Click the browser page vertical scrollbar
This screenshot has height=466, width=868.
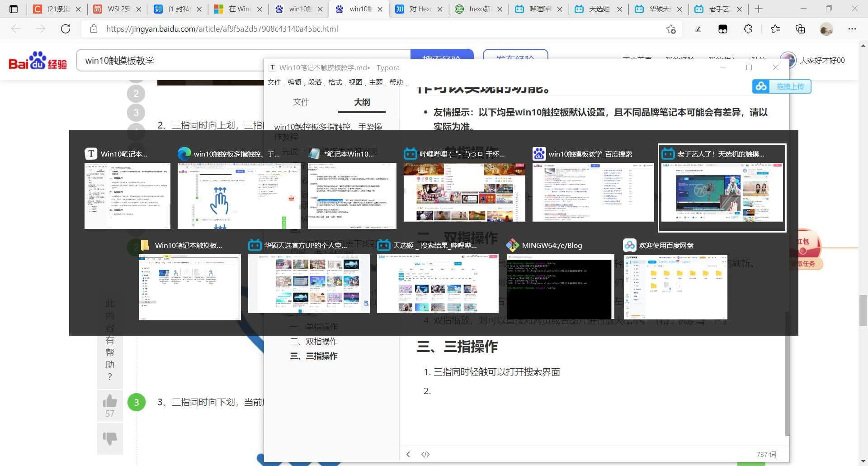pyautogui.click(x=863, y=310)
